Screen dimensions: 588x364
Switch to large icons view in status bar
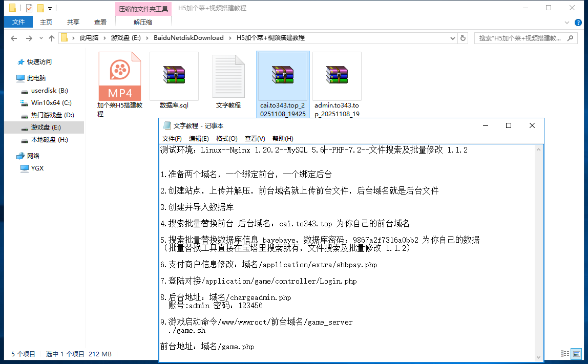577,354
